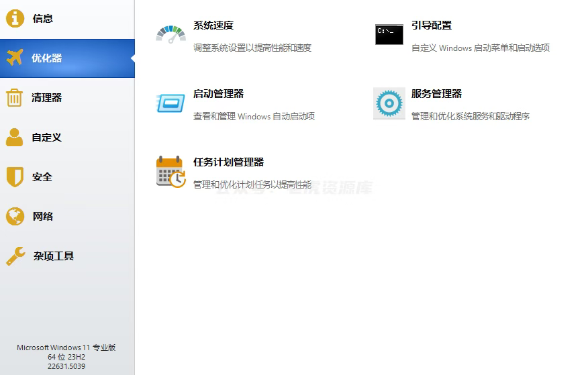
Task: Click the calendar clock icon for 任务计划管理器
Action: (x=170, y=172)
